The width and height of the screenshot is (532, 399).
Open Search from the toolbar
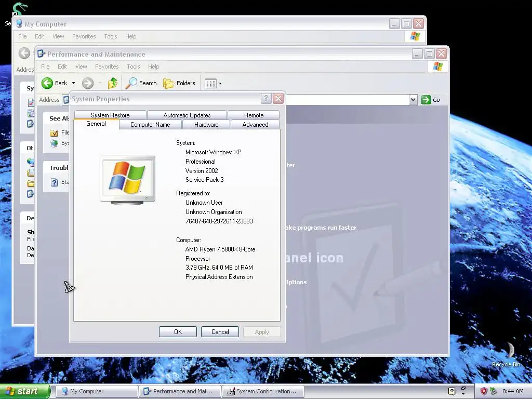point(141,83)
